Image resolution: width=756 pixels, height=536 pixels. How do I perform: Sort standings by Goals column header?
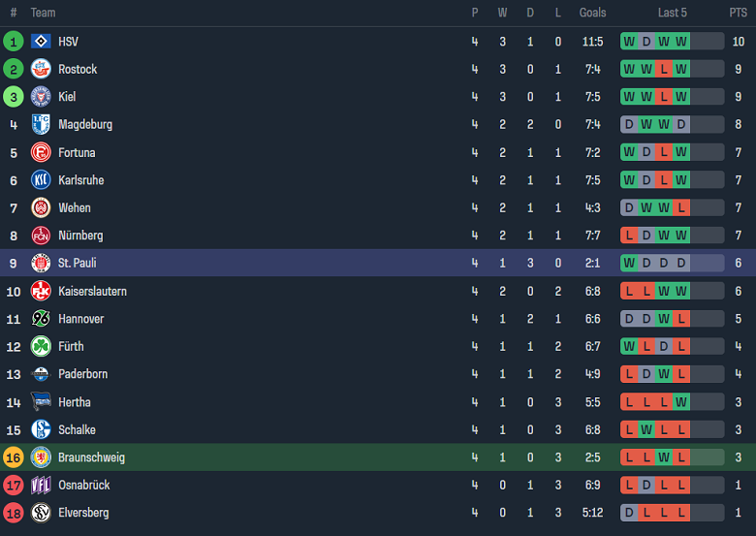[592, 13]
